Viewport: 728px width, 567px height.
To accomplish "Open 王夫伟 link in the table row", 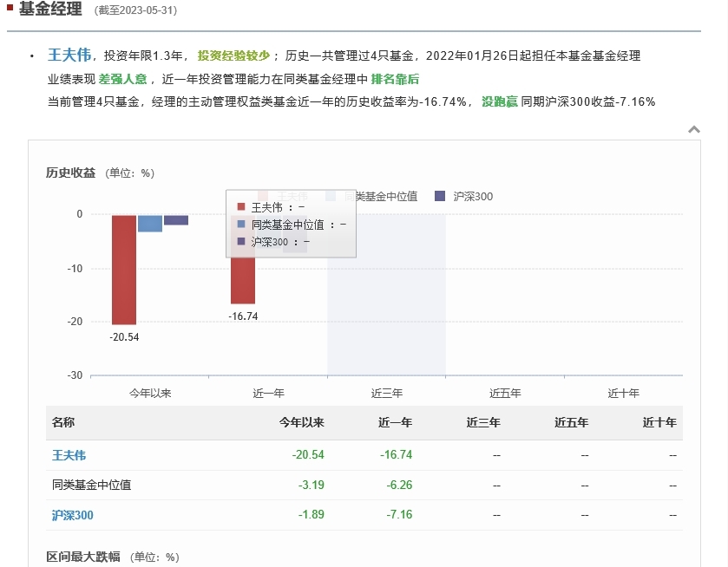I will [69, 455].
